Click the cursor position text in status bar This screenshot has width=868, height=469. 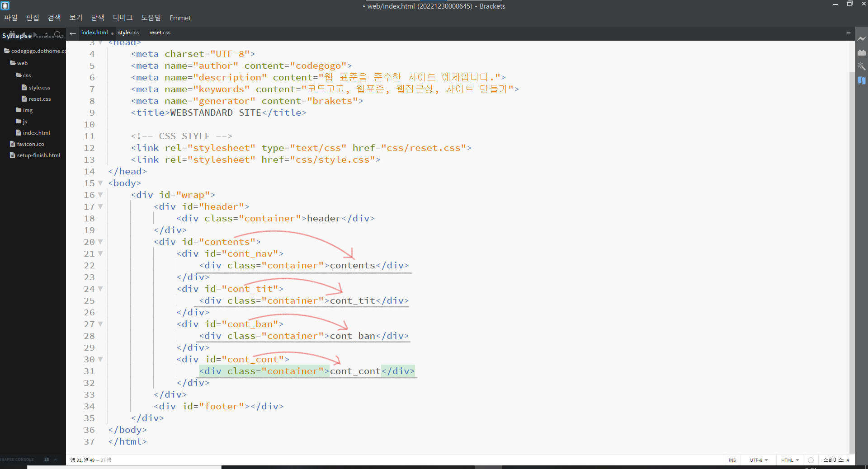[90, 460]
